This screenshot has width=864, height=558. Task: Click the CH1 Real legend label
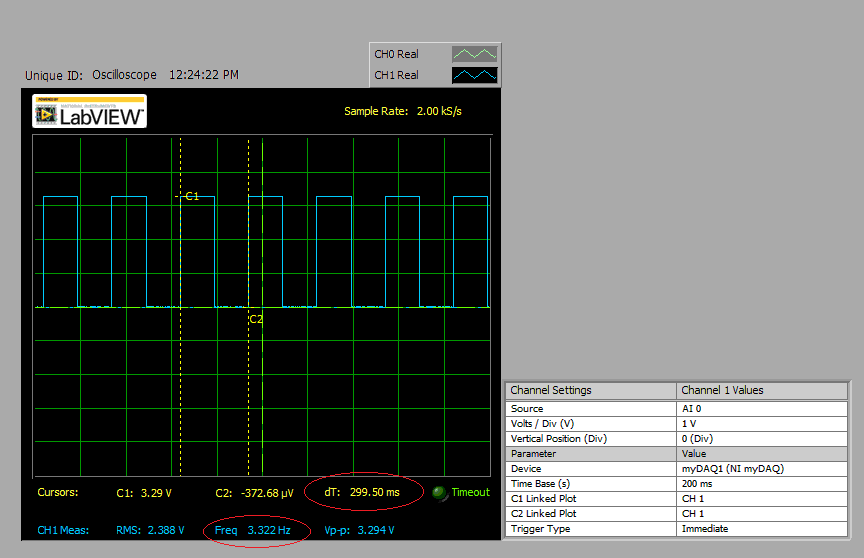(396, 75)
